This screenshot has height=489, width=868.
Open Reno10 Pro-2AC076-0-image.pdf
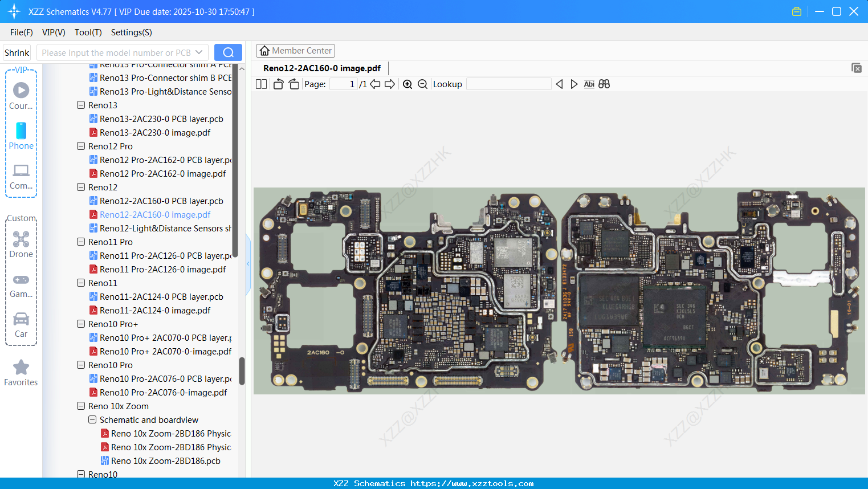pyautogui.click(x=163, y=392)
